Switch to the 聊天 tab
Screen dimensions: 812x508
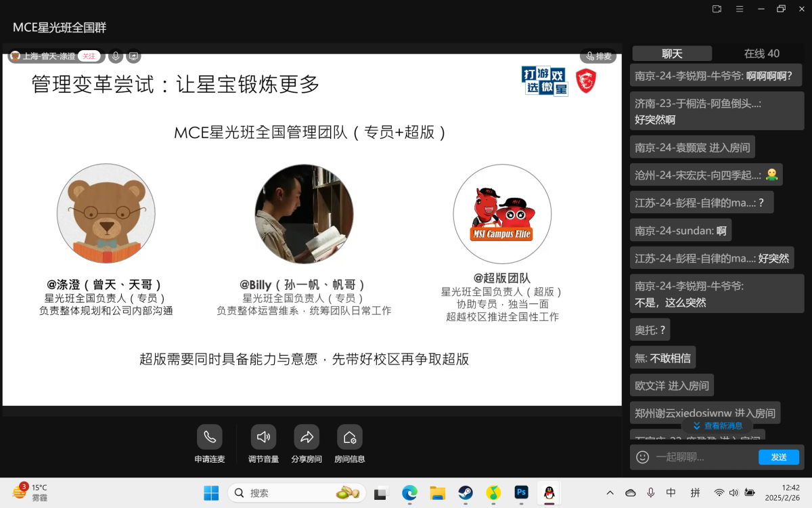672,54
